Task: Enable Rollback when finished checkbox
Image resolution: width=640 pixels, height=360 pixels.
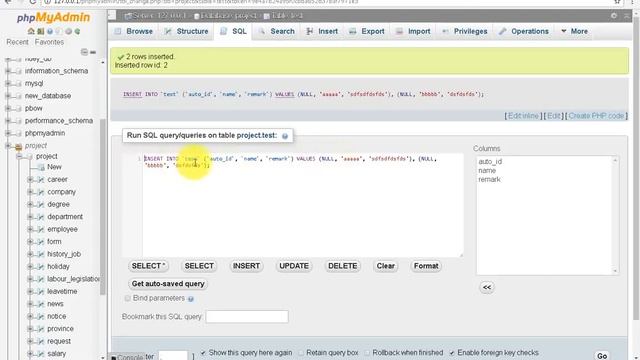Action: point(367,353)
